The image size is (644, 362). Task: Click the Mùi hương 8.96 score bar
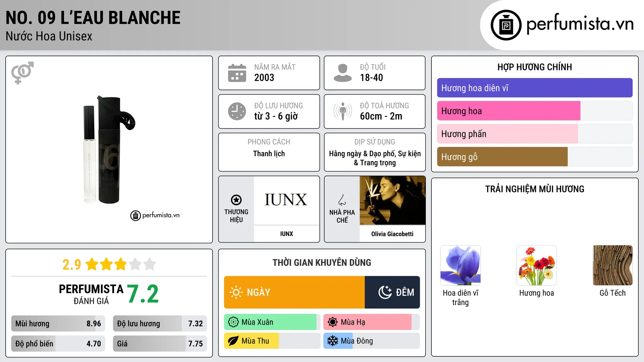point(58,324)
